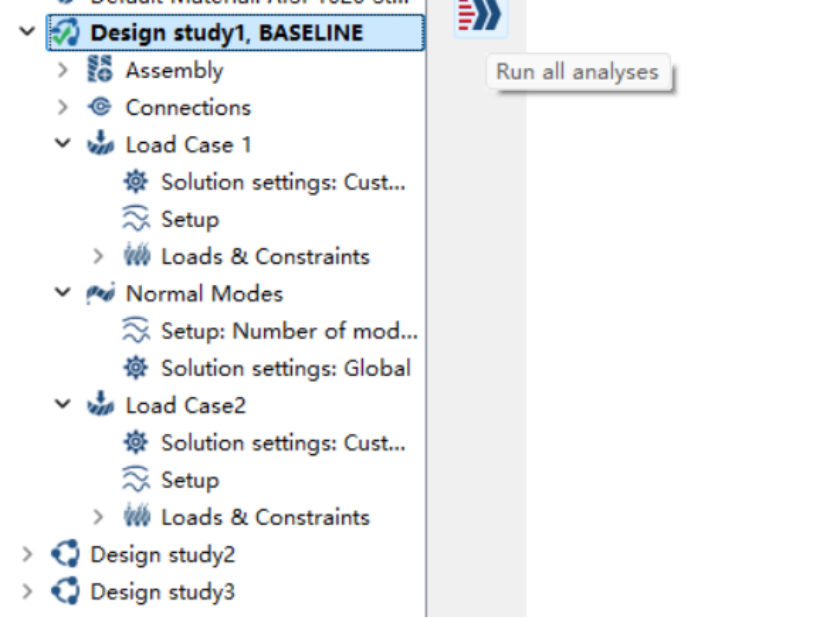Click the Load Case 1 icon

[100, 144]
